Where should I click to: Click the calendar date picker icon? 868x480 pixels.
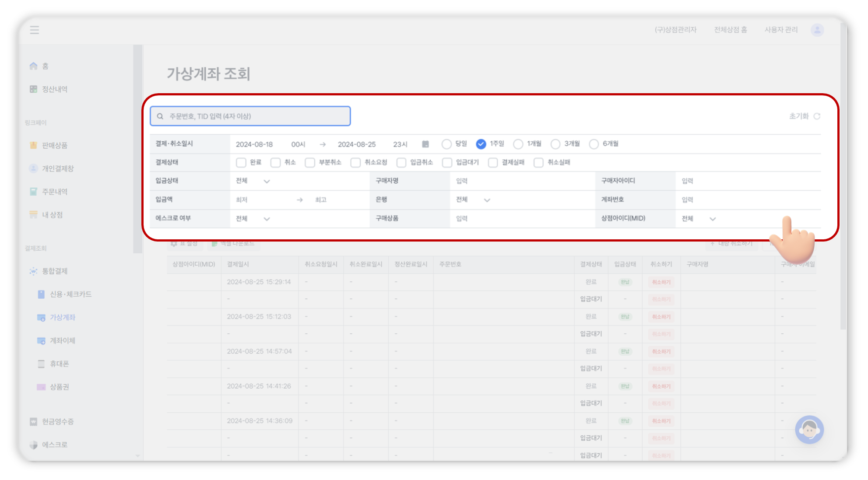(425, 144)
